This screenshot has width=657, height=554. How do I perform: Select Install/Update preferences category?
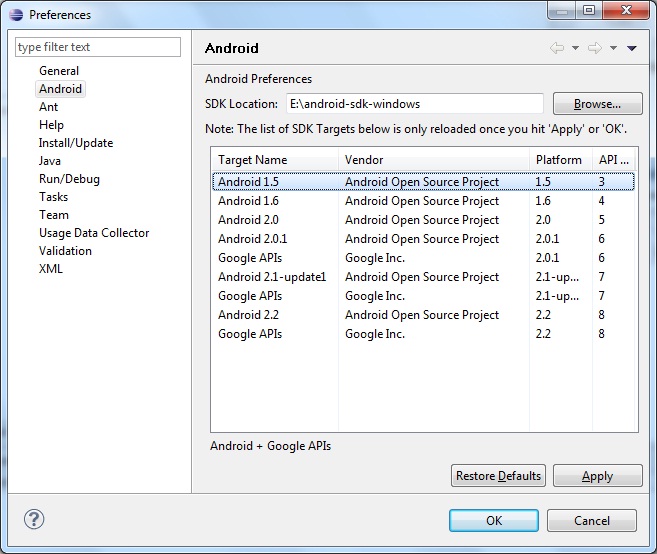coord(76,143)
